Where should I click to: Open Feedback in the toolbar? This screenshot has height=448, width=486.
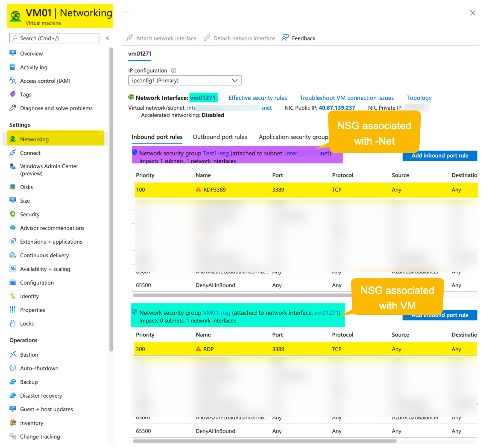click(299, 38)
